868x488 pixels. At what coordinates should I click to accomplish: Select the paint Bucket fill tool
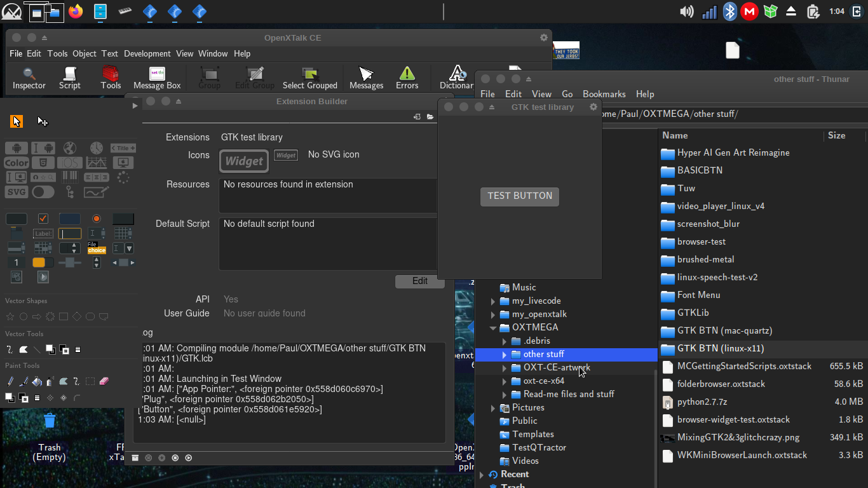pyautogui.click(x=37, y=381)
